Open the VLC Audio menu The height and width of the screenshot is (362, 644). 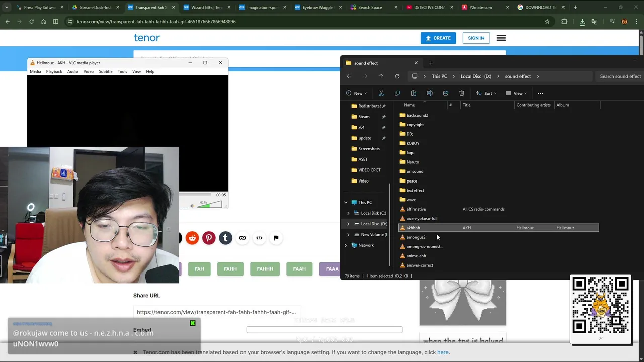[72, 72]
